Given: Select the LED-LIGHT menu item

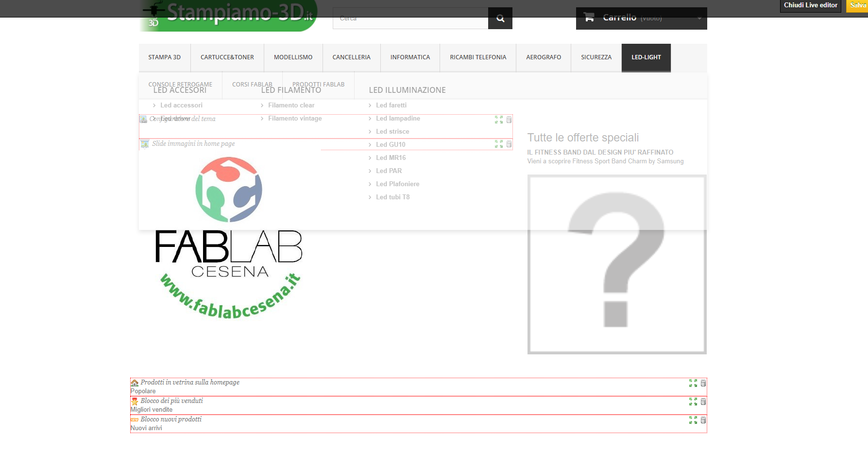Looking at the screenshot, I should click(646, 57).
